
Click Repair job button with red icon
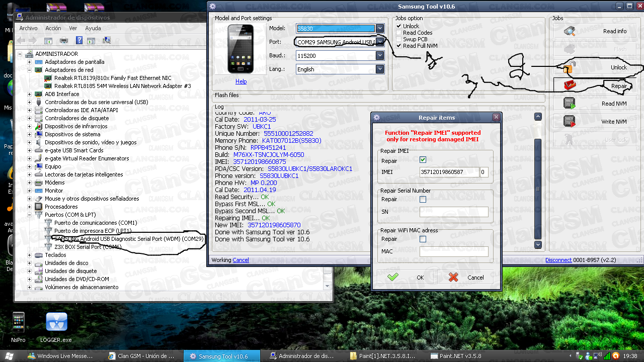coord(596,86)
